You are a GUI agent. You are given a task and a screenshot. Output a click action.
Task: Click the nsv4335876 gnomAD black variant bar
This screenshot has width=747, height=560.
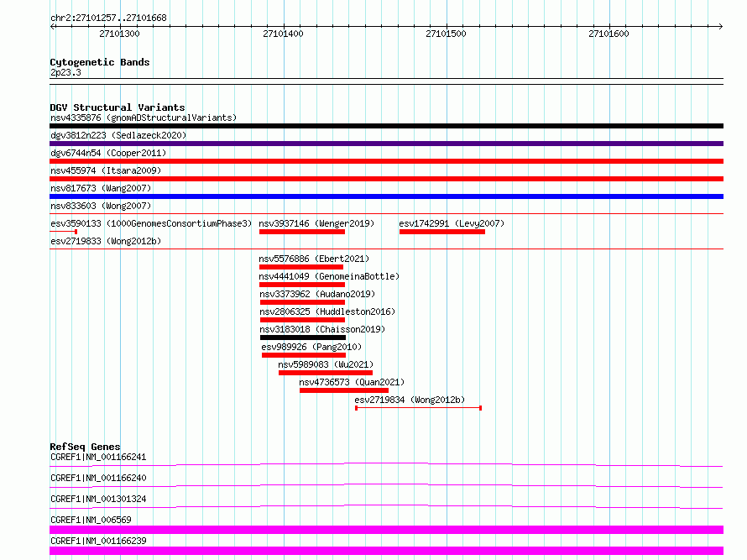386,126
